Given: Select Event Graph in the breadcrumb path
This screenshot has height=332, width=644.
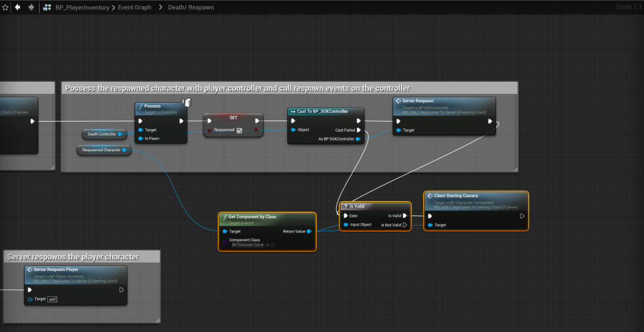Looking at the screenshot, I should (x=135, y=7).
